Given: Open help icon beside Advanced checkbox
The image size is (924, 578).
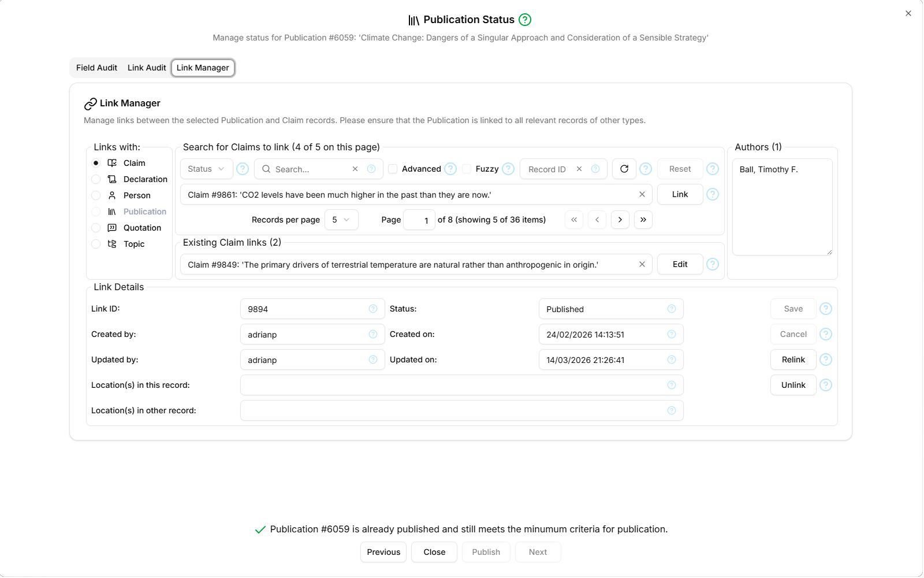Looking at the screenshot, I should (450, 169).
